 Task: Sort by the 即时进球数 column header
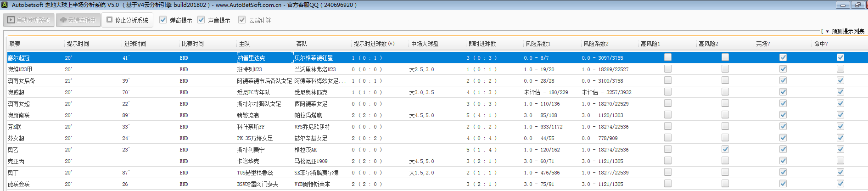click(482, 44)
